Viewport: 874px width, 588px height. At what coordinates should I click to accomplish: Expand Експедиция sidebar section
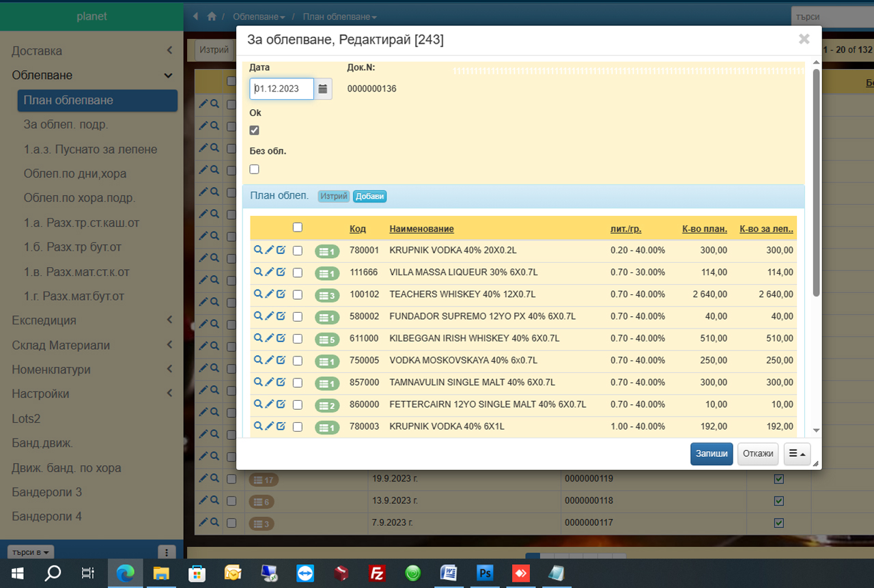91,320
